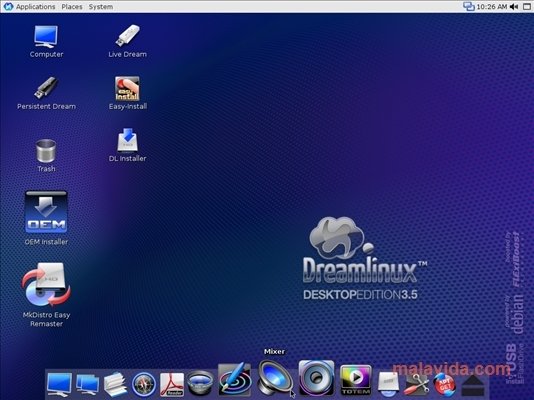This screenshot has width=534, height=400.
Task: Open the stacked papers file icon in the dock
Action: tap(115, 384)
